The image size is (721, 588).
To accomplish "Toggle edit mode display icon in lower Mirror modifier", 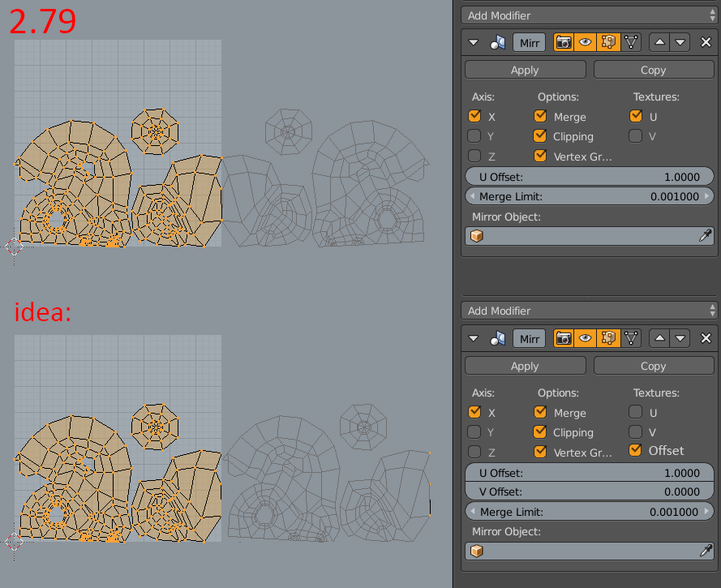I will point(608,338).
